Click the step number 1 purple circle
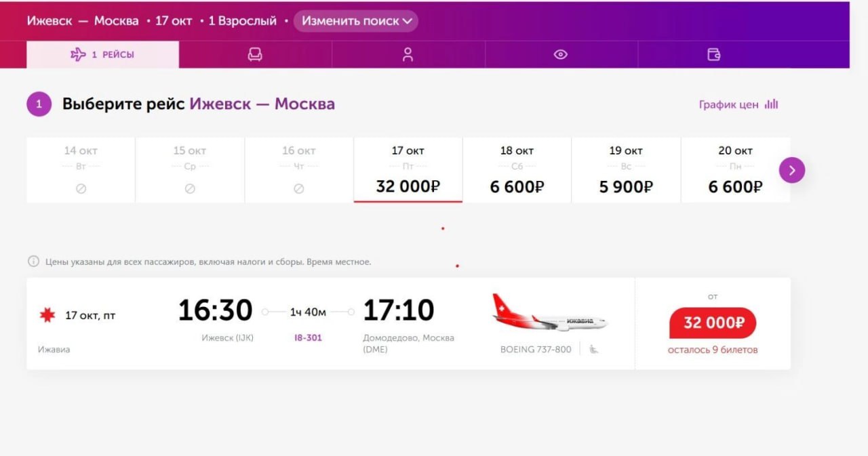The width and height of the screenshot is (868, 456). pos(39,104)
